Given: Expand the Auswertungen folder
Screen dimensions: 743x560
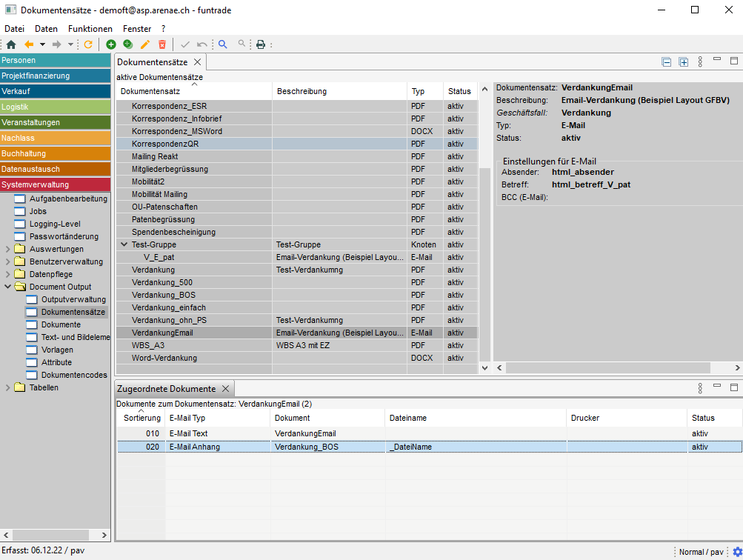Looking at the screenshot, I should tap(8, 250).
